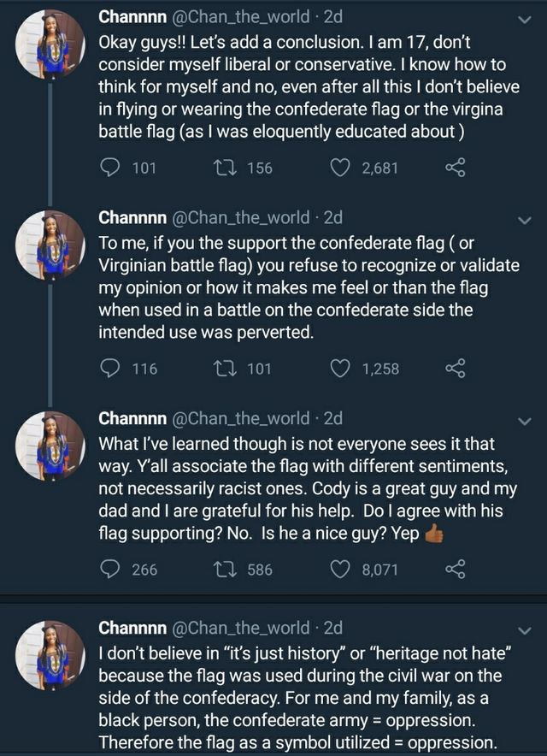Expand the chevron menu on the second tweet

[525, 220]
